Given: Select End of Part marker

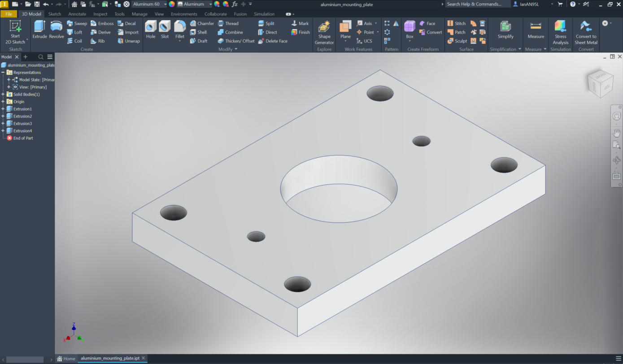Looking at the screenshot, I should pyautogui.click(x=20, y=138).
